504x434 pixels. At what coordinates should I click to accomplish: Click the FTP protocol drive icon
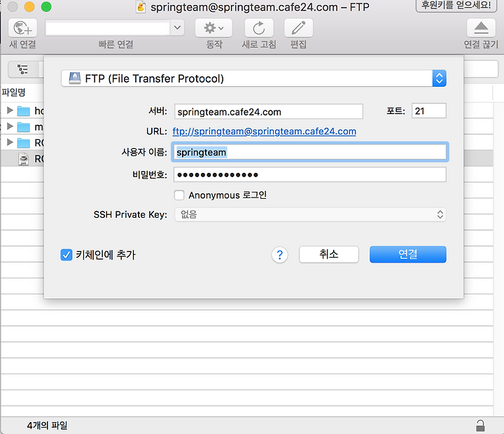coord(75,78)
